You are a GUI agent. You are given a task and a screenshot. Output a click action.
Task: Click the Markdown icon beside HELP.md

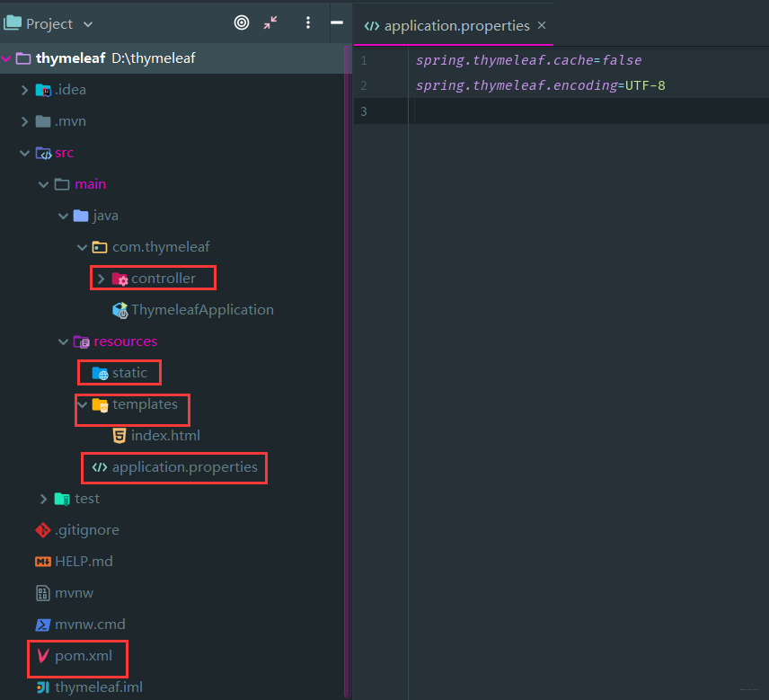point(43,562)
